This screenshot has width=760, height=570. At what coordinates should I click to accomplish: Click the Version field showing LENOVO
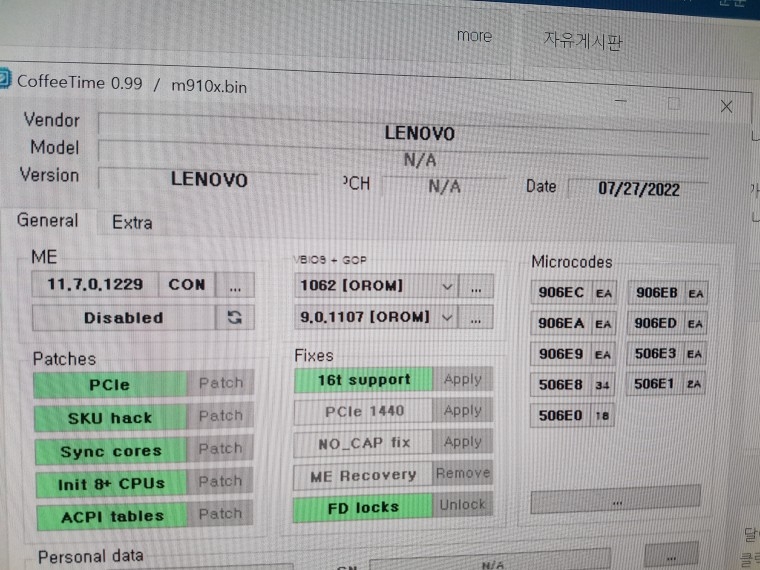point(208,178)
